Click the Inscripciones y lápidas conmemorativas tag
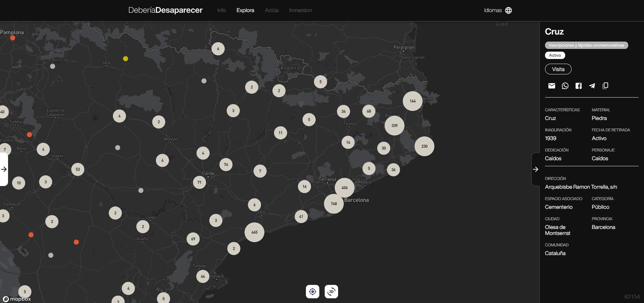This screenshot has width=644, height=303. [x=586, y=45]
